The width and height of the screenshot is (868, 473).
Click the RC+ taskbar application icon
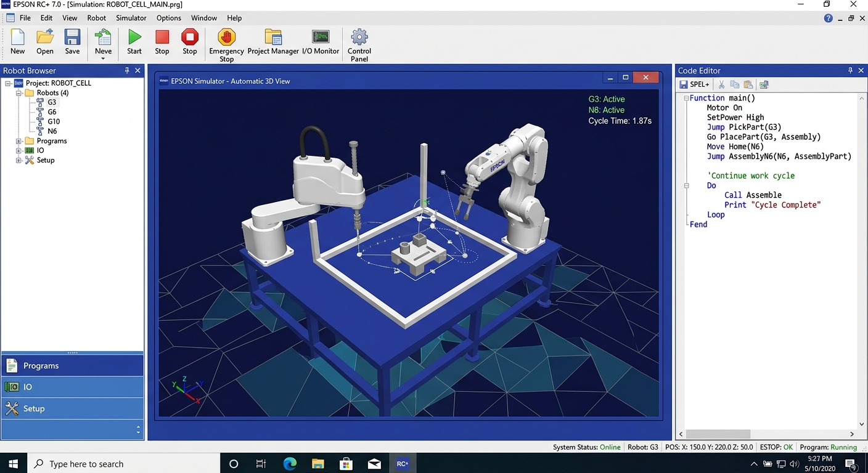[x=403, y=464]
